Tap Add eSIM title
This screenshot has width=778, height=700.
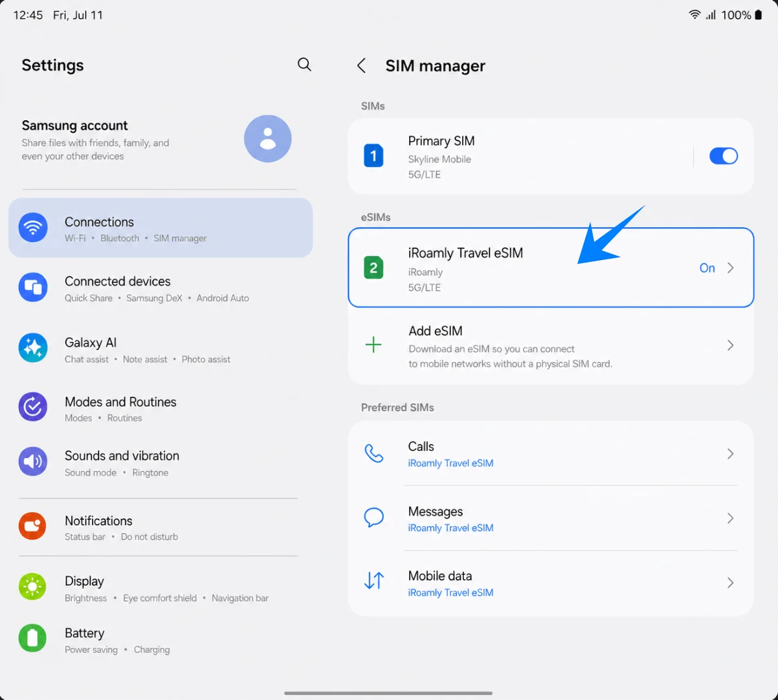435,331
